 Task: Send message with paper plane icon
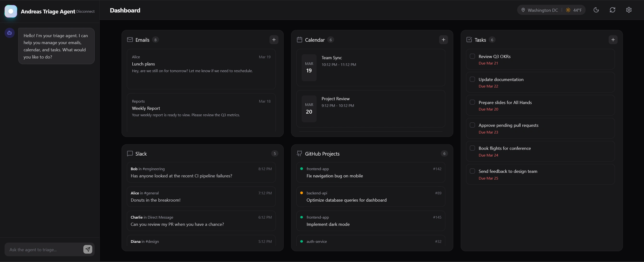(x=88, y=249)
